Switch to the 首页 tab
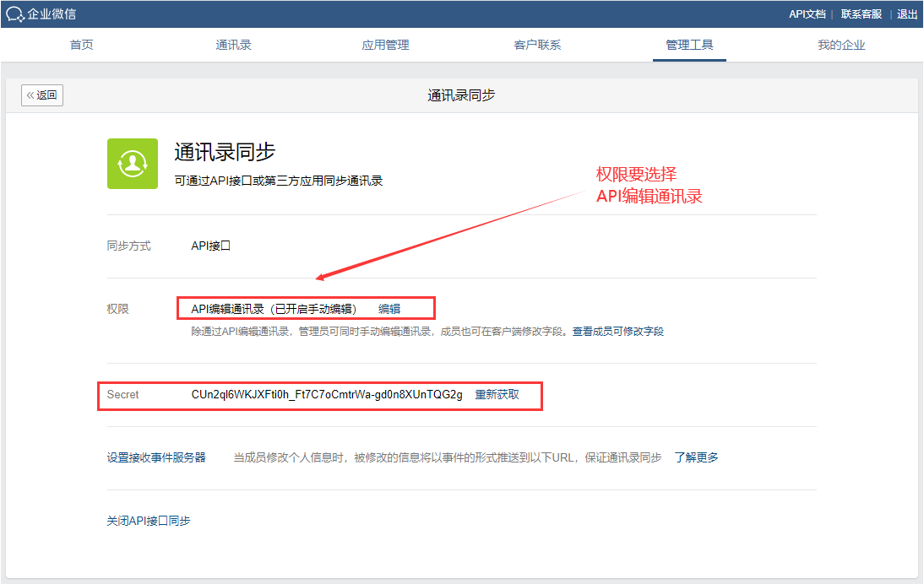924x584 pixels. click(x=82, y=46)
